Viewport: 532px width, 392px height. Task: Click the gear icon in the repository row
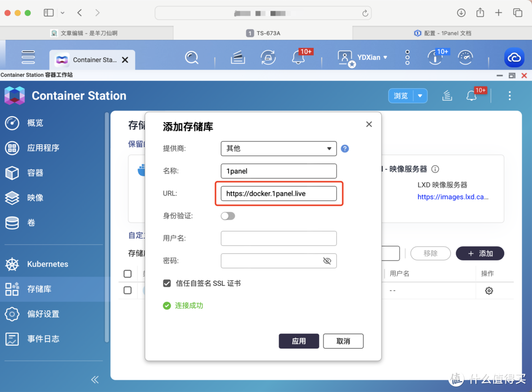coord(489,291)
